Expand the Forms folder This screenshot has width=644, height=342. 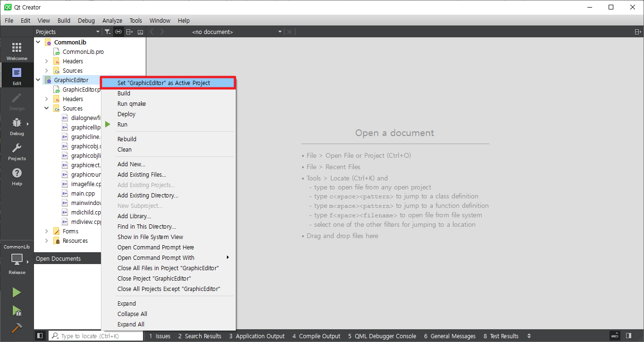point(46,231)
